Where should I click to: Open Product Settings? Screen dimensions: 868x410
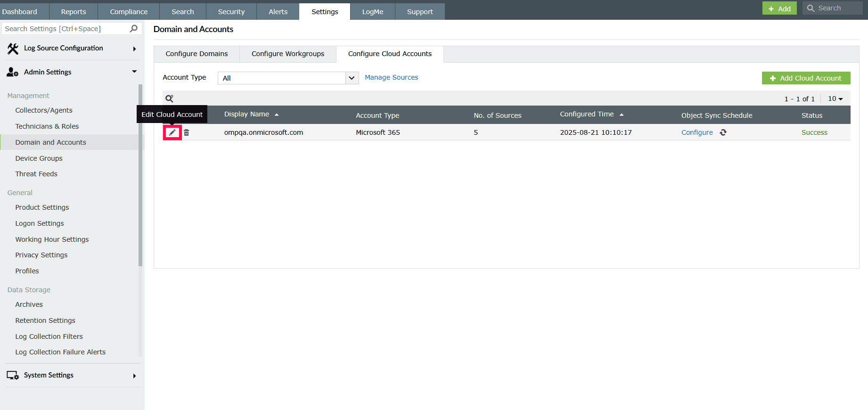point(42,207)
